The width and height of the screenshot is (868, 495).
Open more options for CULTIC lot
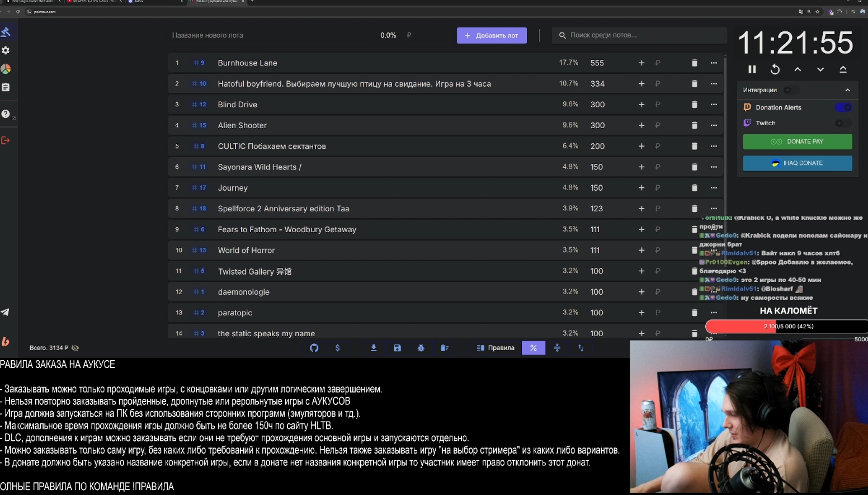click(714, 146)
